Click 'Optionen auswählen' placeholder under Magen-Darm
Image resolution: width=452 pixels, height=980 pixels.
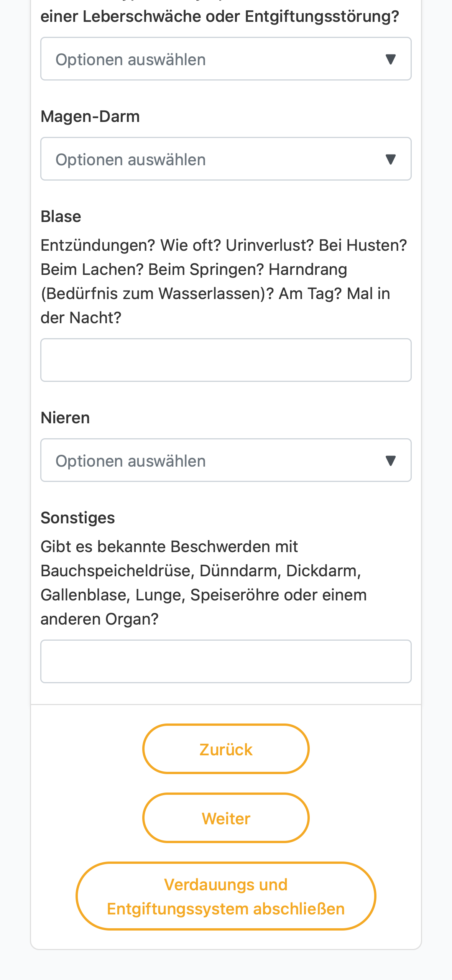pos(131,160)
